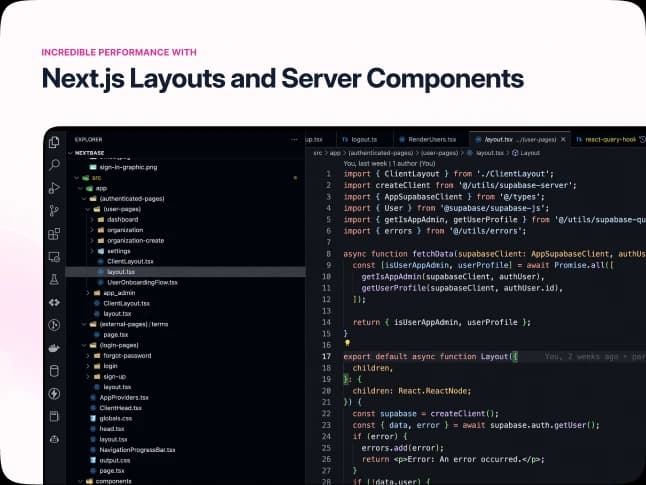Viewport: 646px width, 485px height.
Task: Select the highlighted layout.tsx file row
Action: [x=186, y=272]
